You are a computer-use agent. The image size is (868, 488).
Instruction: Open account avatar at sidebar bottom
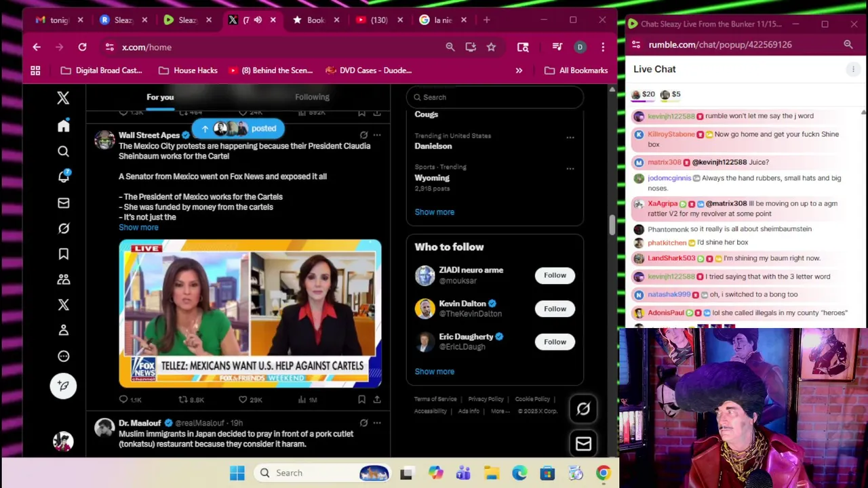point(63,442)
